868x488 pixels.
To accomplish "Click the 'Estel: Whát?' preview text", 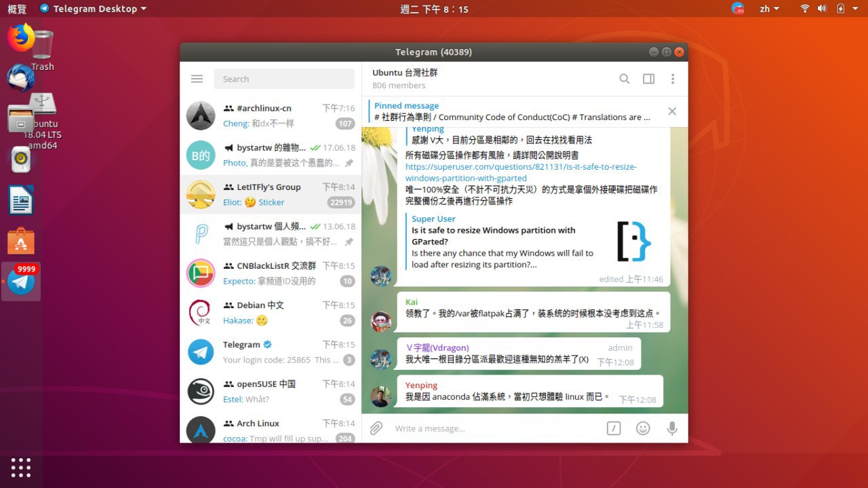I will coord(246,399).
